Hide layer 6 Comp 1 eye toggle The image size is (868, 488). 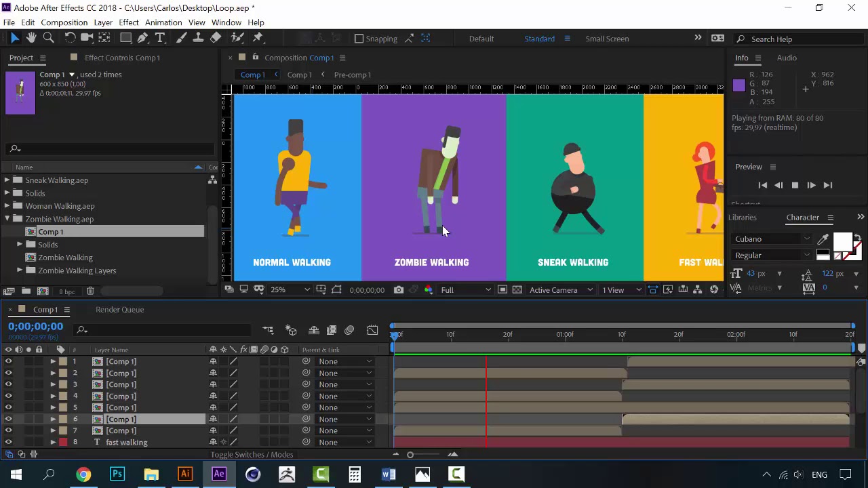8,419
